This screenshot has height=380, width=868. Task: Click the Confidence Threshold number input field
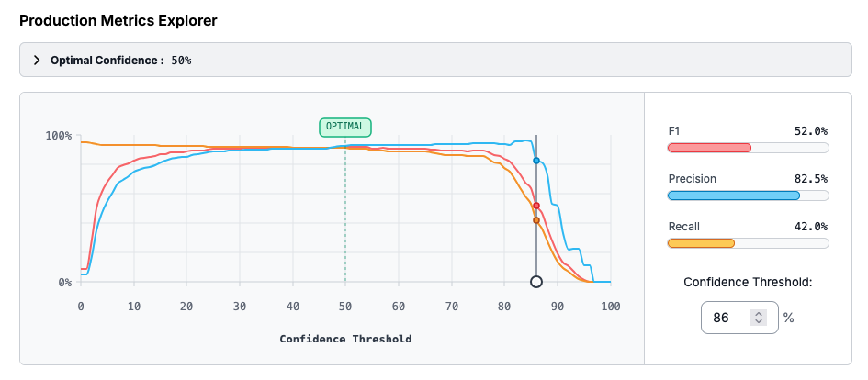[726, 318]
